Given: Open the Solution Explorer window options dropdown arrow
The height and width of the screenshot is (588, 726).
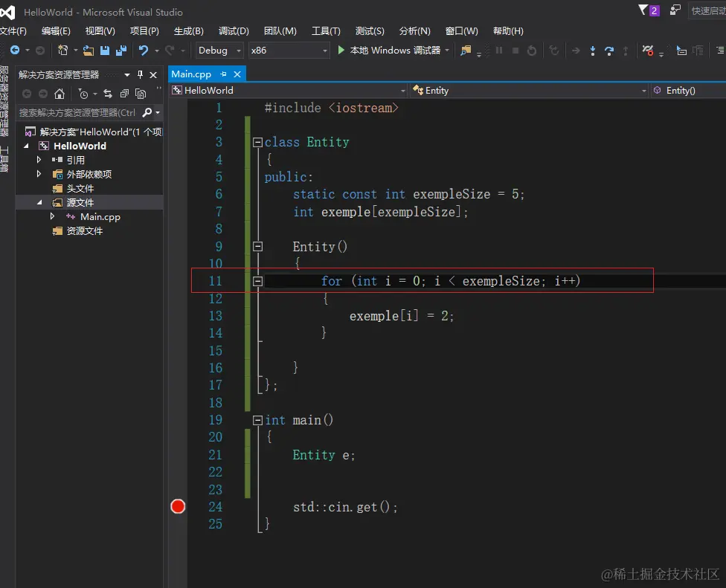Looking at the screenshot, I should (127, 74).
